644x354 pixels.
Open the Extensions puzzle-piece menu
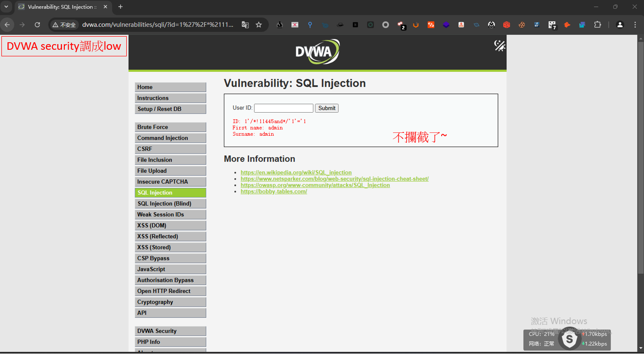click(598, 25)
